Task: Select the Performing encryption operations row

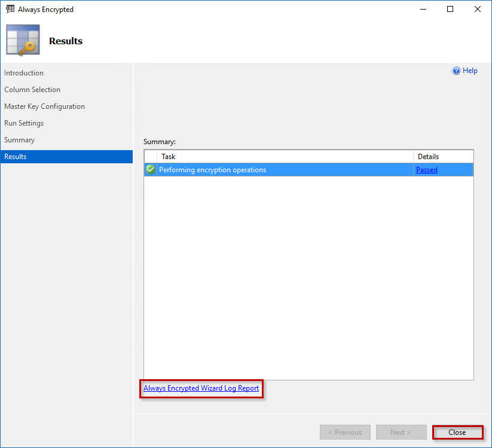Action: [308, 169]
